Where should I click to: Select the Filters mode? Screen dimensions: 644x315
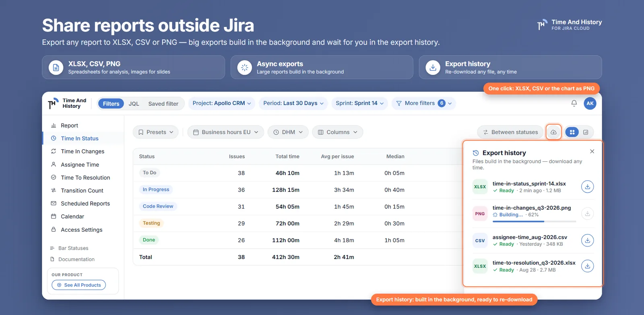111,103
